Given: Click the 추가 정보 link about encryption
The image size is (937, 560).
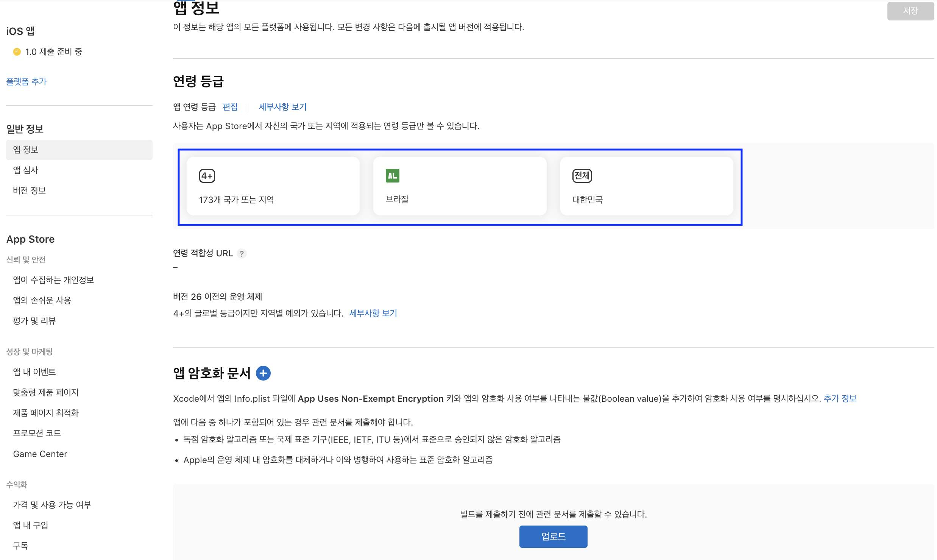Looking at the screenshot, I should coord(840,398).
